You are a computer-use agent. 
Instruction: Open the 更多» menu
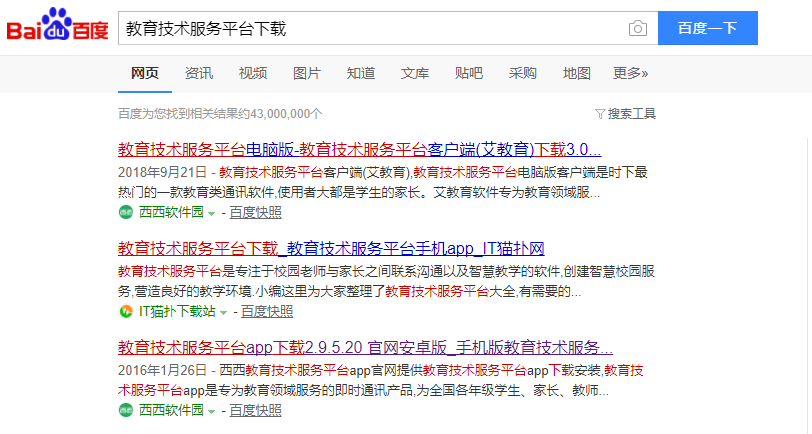[630, 73]
